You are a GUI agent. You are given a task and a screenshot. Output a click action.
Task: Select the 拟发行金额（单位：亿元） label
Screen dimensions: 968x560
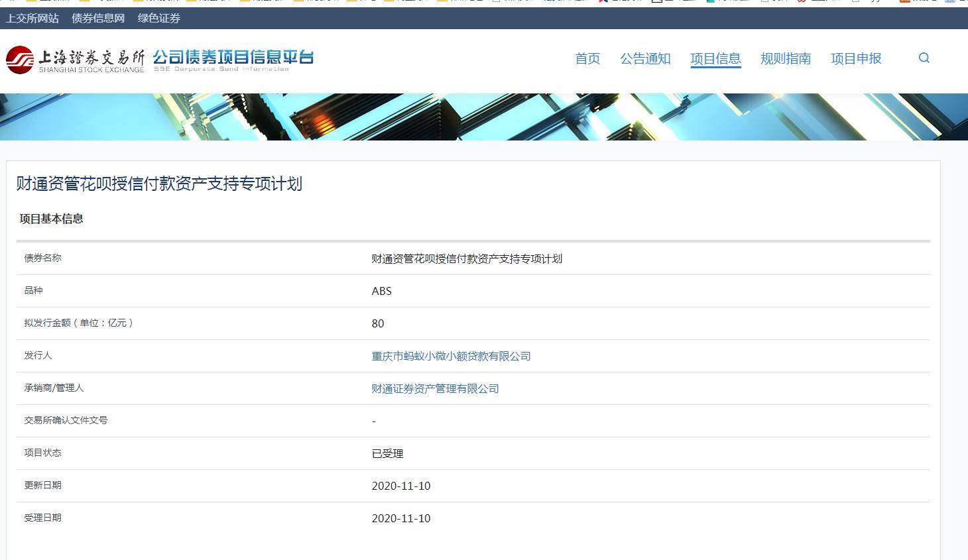pos(79,323)
